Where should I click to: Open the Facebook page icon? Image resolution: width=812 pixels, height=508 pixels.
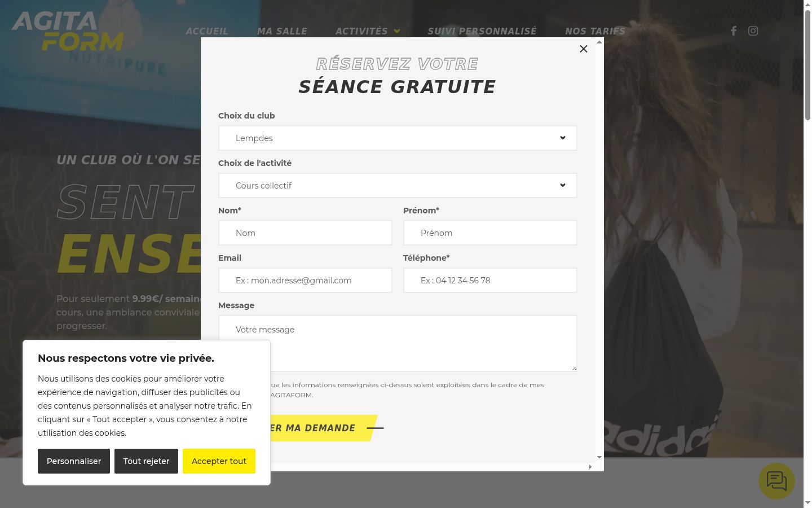(734, 31)
